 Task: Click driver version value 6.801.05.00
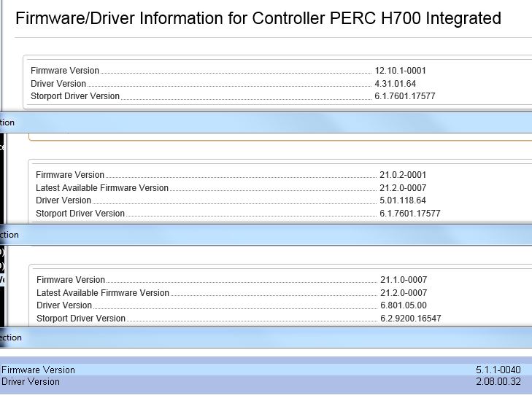tap(404, 305)
